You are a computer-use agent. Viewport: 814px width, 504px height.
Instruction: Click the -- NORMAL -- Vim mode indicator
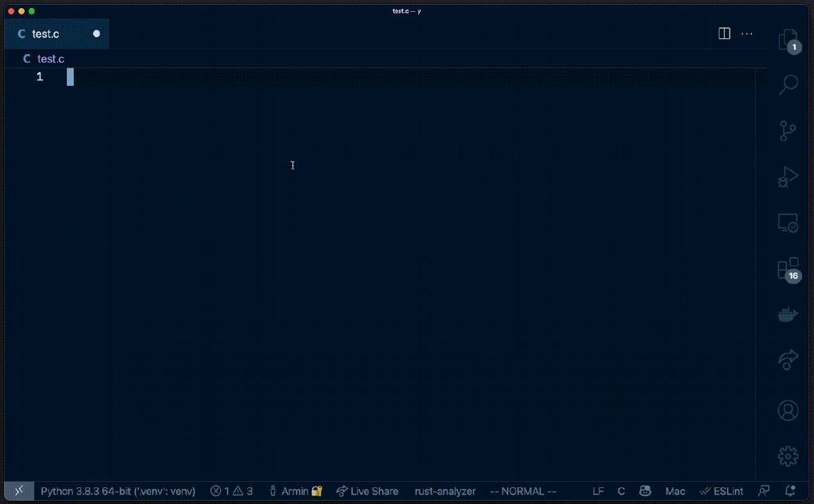tap(523, 491)
